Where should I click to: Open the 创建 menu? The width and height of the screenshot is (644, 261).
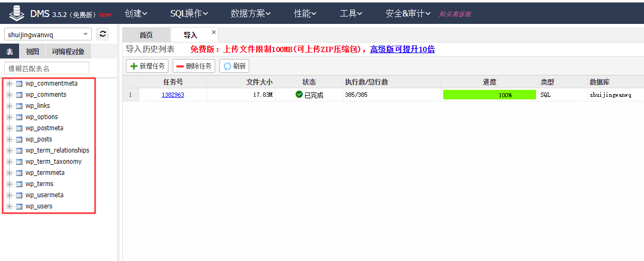(136, 14)
